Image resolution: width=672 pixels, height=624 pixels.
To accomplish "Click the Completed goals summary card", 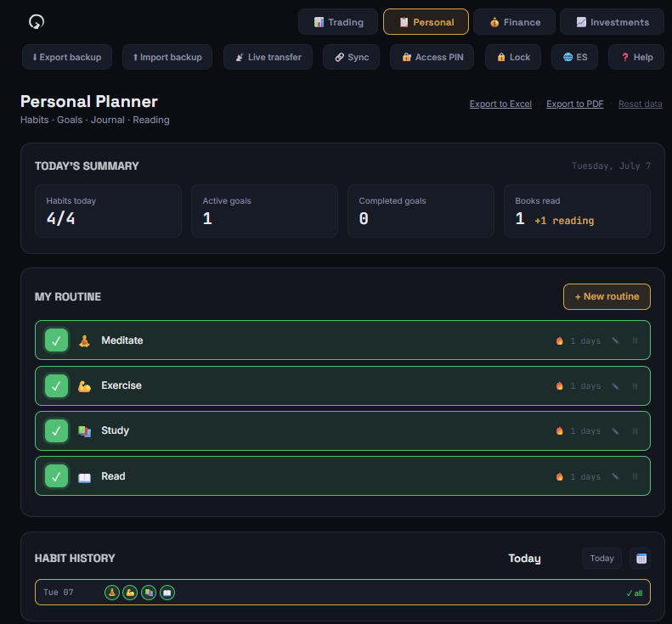I will pos(421,211).
